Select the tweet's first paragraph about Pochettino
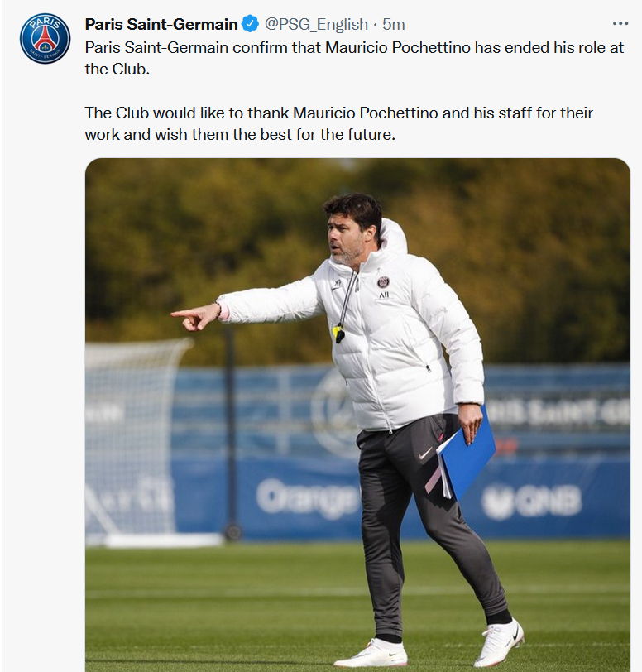The width and height of the screenshot is (642, 672). [x=354, y=58]
